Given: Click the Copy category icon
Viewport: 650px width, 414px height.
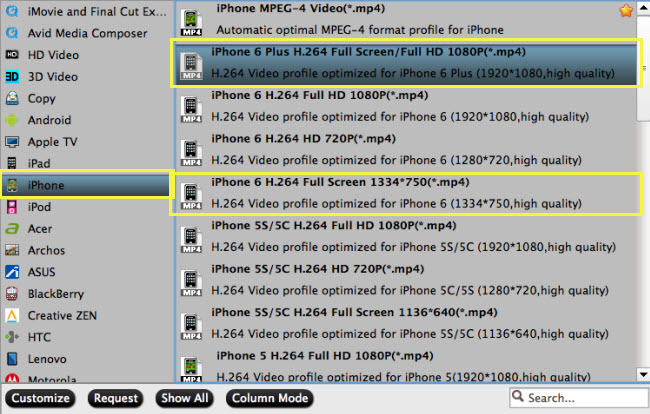Looking at the screenshot, I should pyautogui.click(x=12, y=98).
